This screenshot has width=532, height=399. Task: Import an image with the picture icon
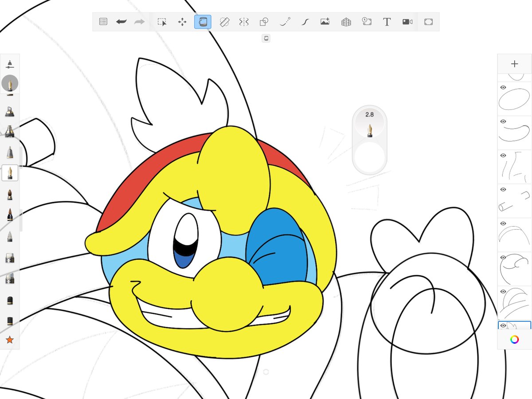[x=325, y=22]
